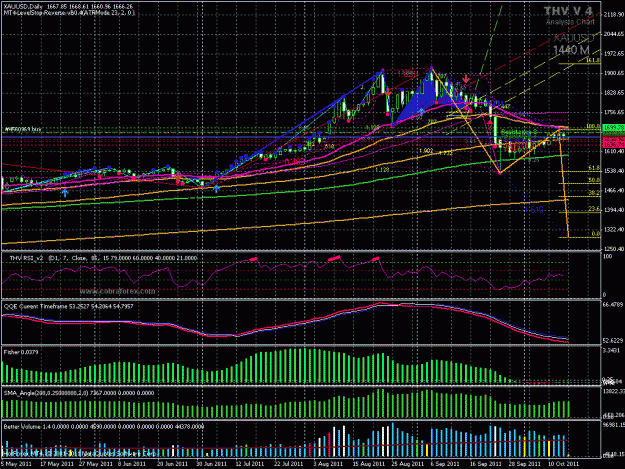Click the 12822.33 SMA_Angle scale value
The height and width of the screenshot is (469, 625).
click(x=613, y=391)
